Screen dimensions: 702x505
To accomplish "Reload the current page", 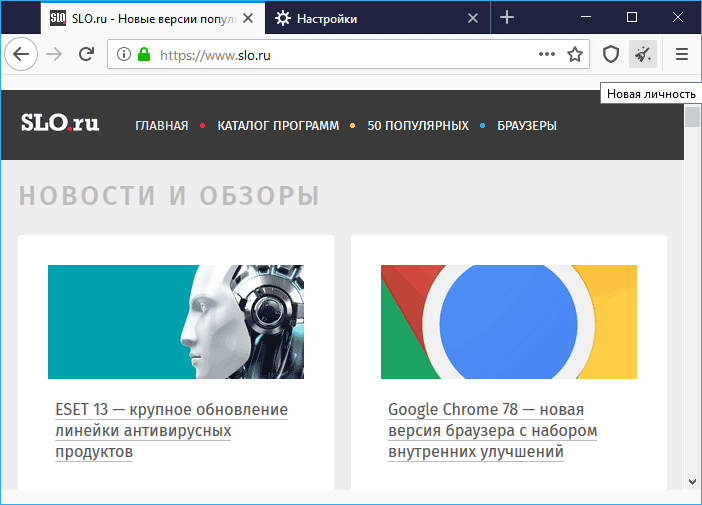I will tap(86, 54).
